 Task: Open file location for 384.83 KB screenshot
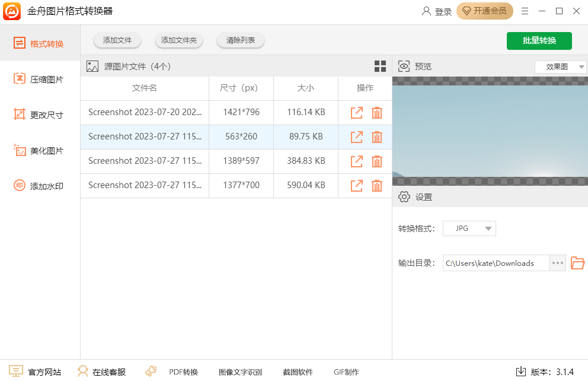click(x=357, y=161)
